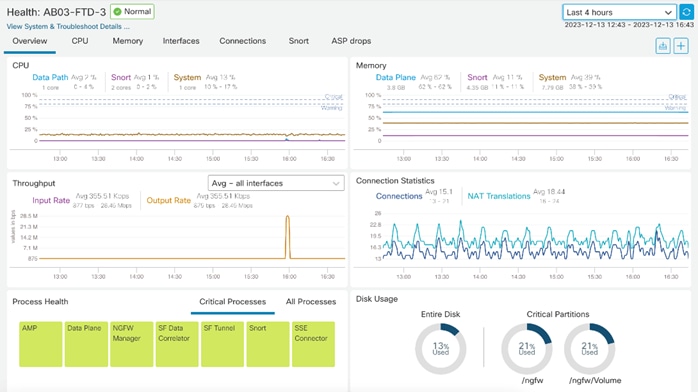The width and height of the screenshot is (698, 392).
Task: Select the NGFW Manager process tile
Action: coord(131,344)
